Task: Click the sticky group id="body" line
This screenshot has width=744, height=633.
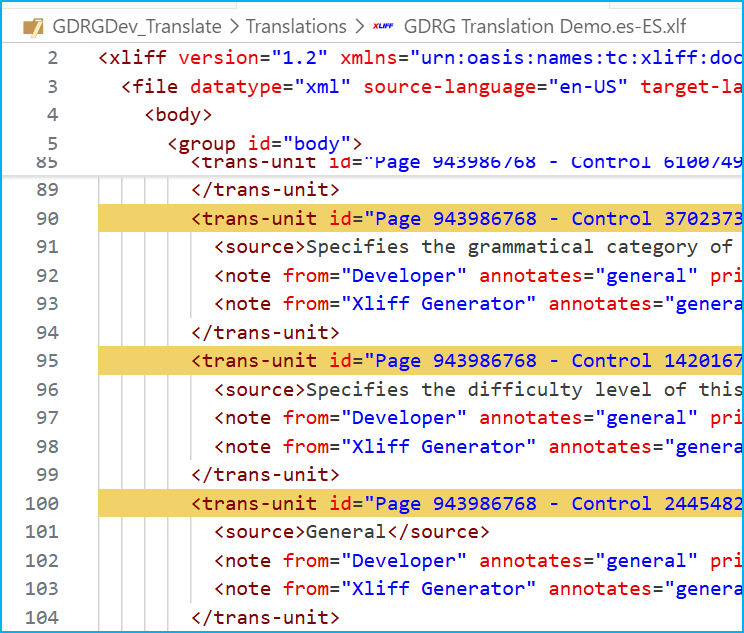Action: click(x=264, y=144)
